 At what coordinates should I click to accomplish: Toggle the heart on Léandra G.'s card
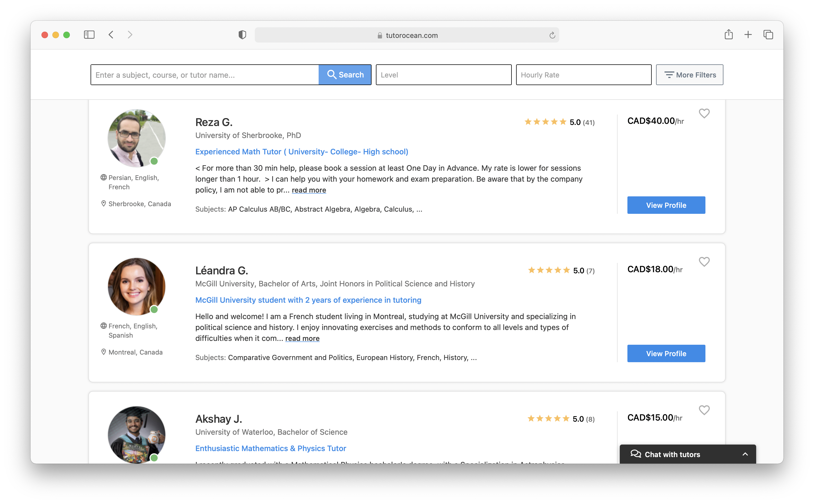704,262
